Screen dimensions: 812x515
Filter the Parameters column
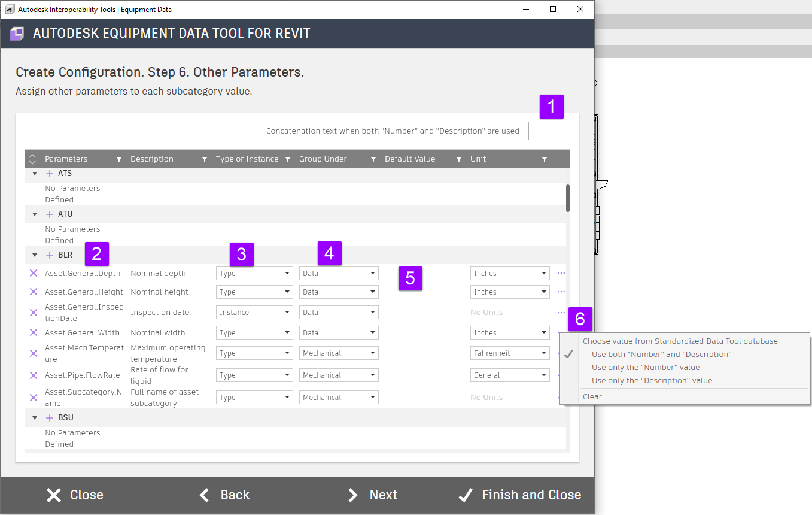119,159
